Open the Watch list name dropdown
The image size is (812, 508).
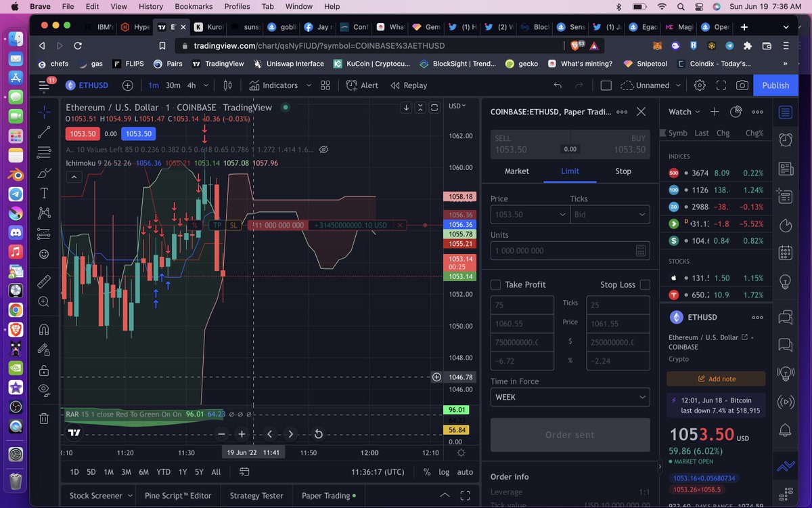684,112
